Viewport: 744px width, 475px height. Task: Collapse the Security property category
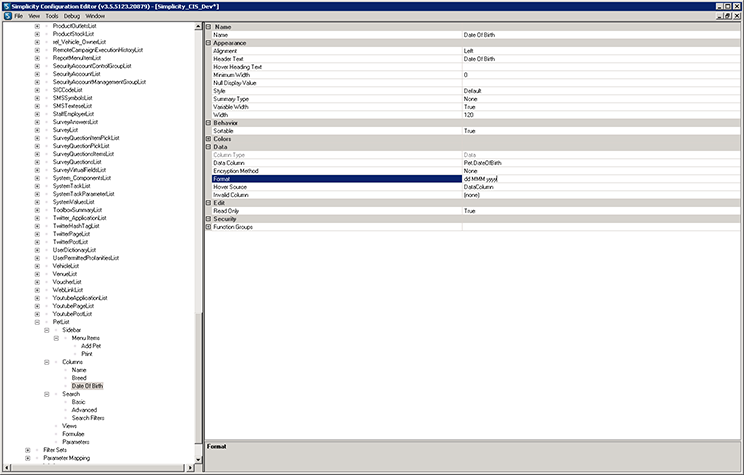(208, 219)
